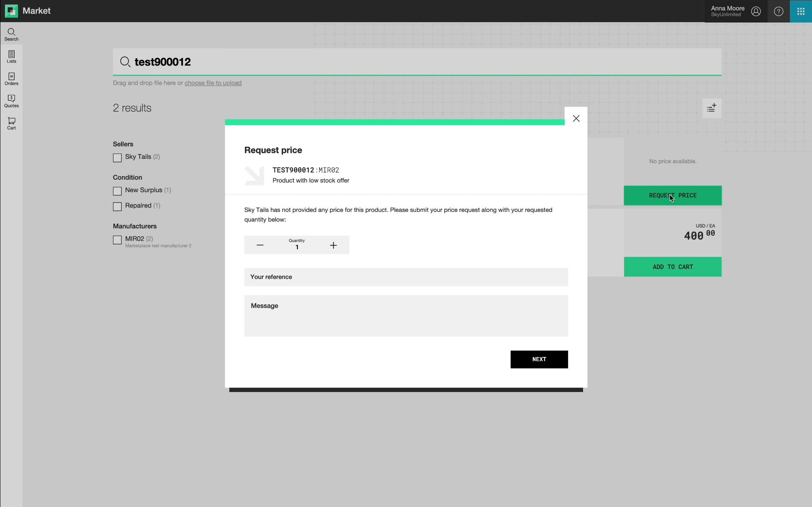Open the apps grid launcher icon
Viewport: 812px width, 507px height.
(801, 11)
